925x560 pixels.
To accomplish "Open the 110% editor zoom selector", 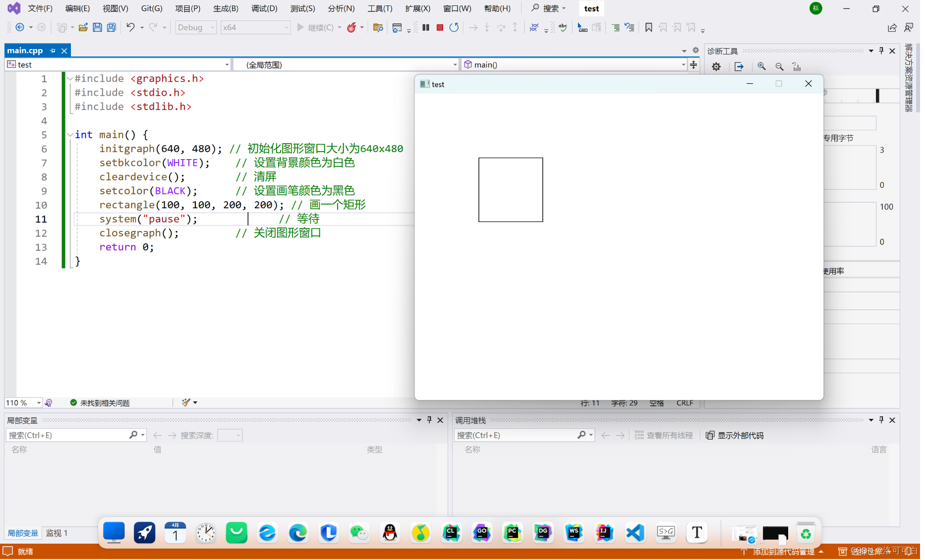I will (23, 402).
